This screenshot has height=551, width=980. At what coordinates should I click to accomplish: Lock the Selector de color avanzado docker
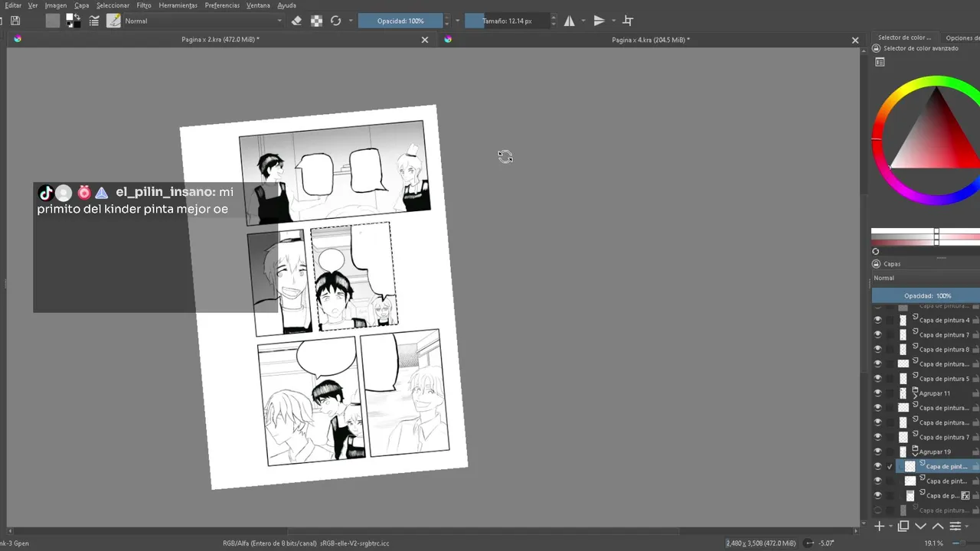click(x=877, y=48)
